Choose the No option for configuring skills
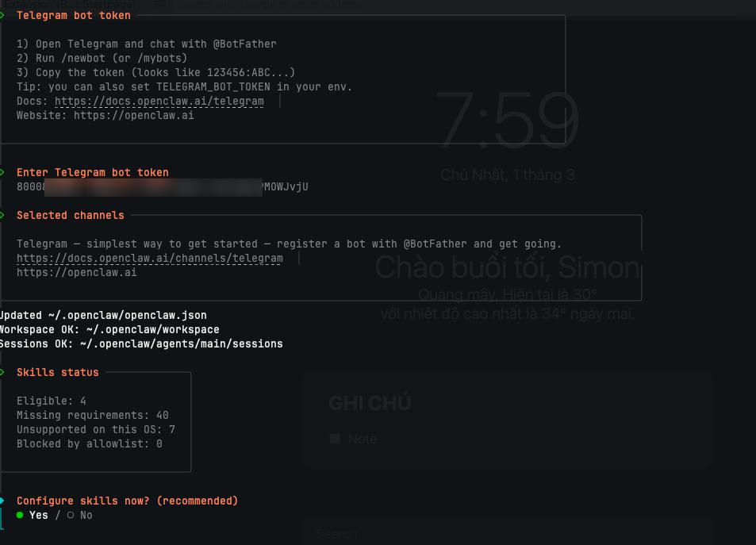This screenshot has height=545, width=756. (80, 515)
